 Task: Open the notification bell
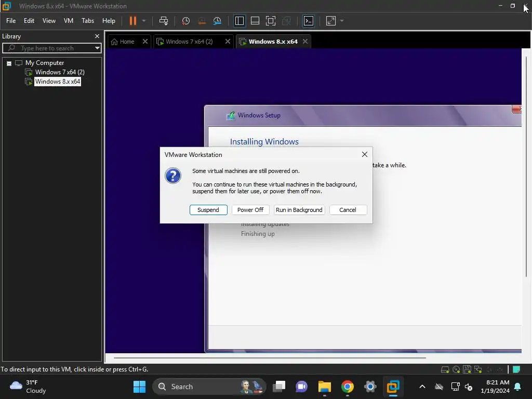pos(518,387)
